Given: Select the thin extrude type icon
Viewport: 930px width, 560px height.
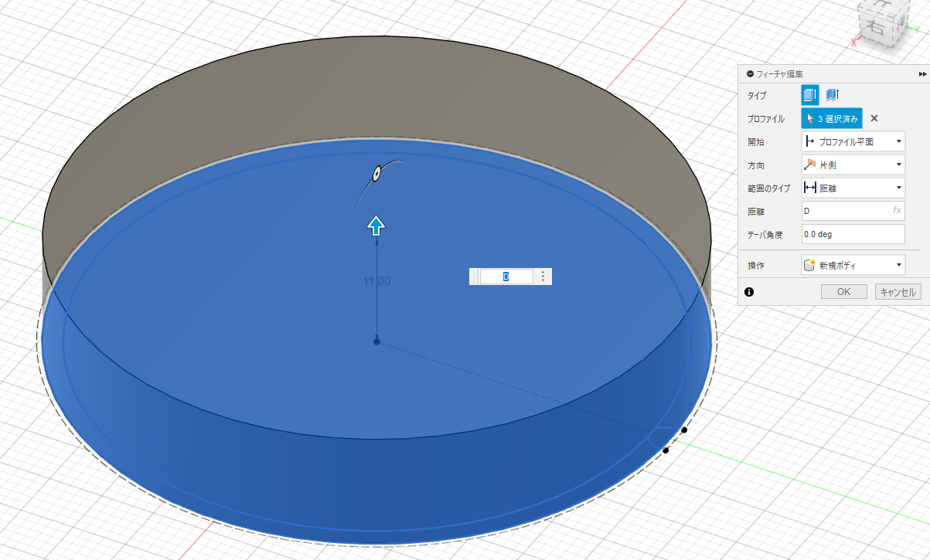Looking at the screenshot, I should (833, 95).
